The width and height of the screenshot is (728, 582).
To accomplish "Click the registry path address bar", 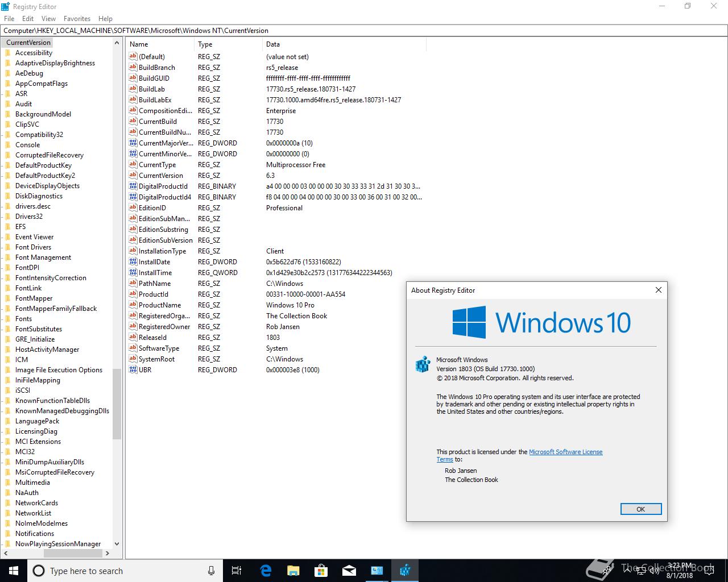I will tap(364, 31).
